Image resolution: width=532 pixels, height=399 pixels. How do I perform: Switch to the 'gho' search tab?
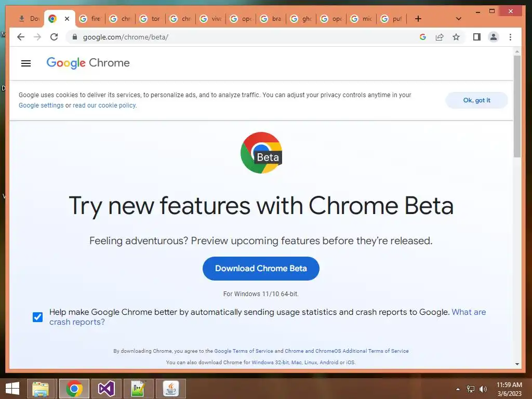point(301,19)
